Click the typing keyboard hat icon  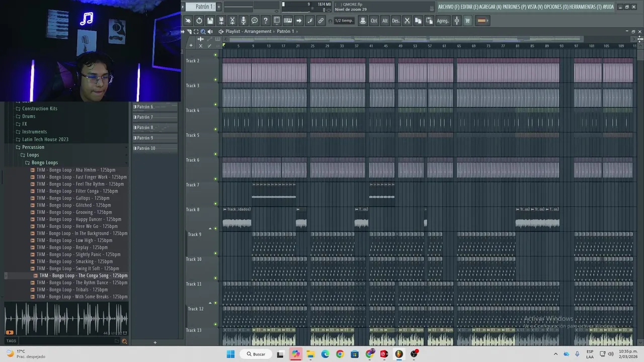pos(363,21)
